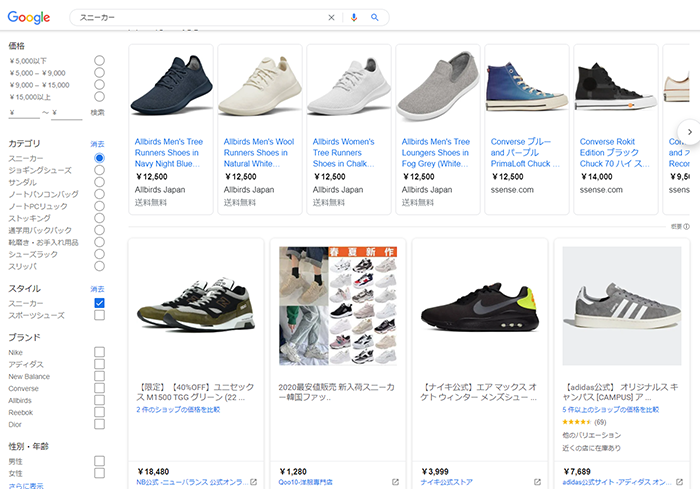700x496 pixels.
Task: Advance the product carousel with right chevron
Action: tap(690, 132)
